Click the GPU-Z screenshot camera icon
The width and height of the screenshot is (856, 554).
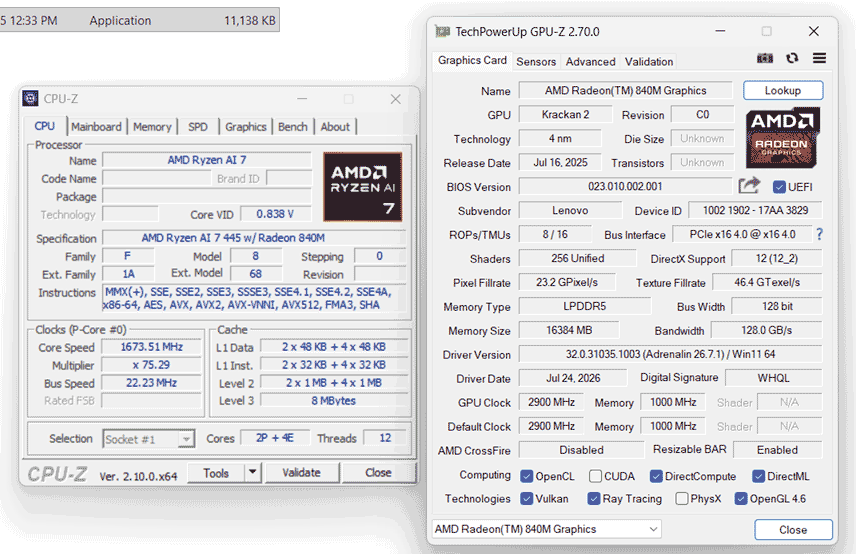click(765, 58)
